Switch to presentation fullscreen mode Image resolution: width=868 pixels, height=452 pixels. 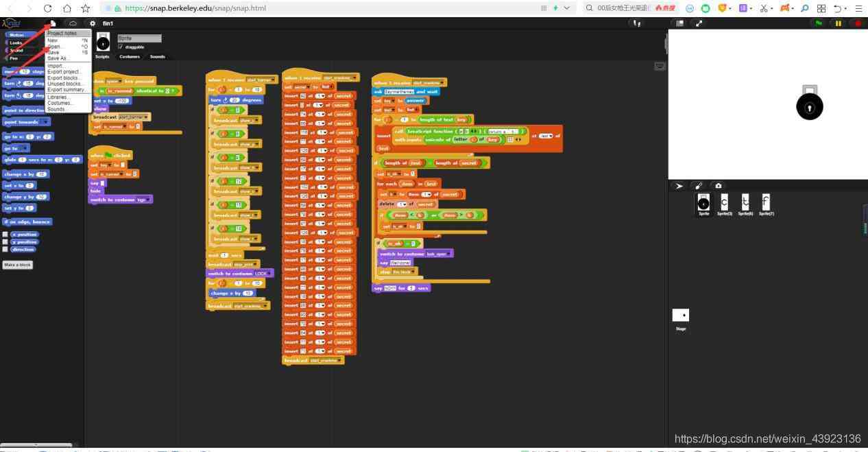tap(699, 23)
